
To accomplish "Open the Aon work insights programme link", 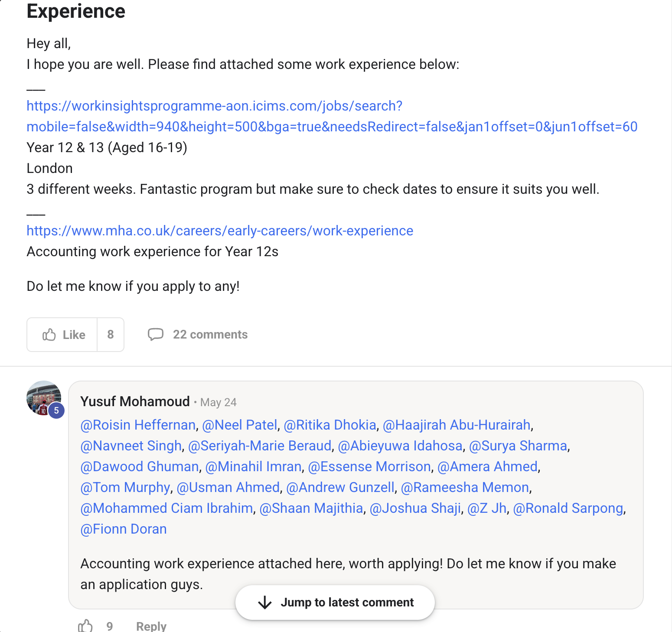I will [214, 106].
